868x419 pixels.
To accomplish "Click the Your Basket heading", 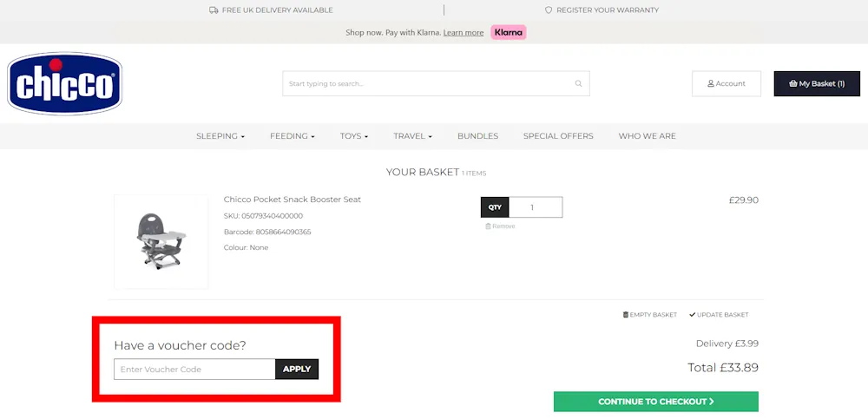I will pyautogui.click(x=423, y=172).
